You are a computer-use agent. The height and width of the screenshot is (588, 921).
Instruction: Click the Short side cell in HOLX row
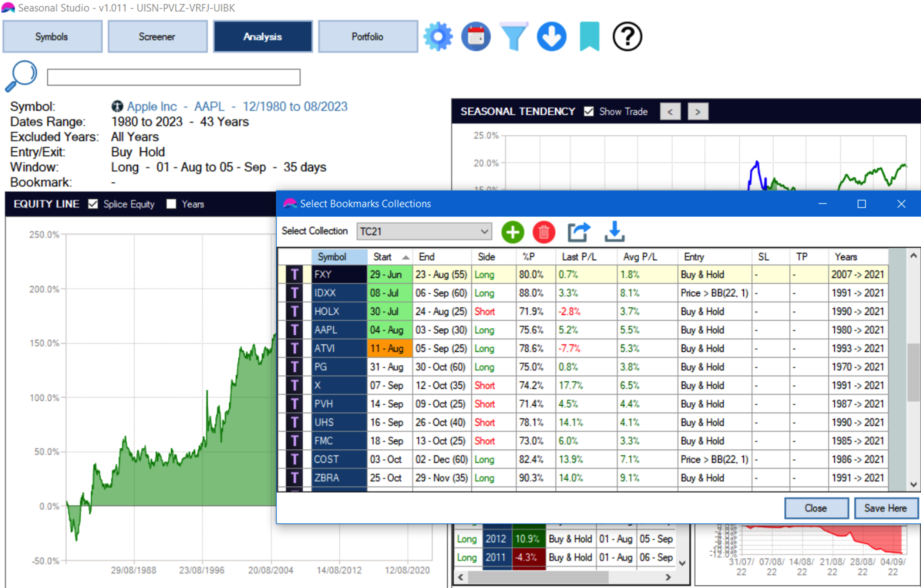point(494,311)
